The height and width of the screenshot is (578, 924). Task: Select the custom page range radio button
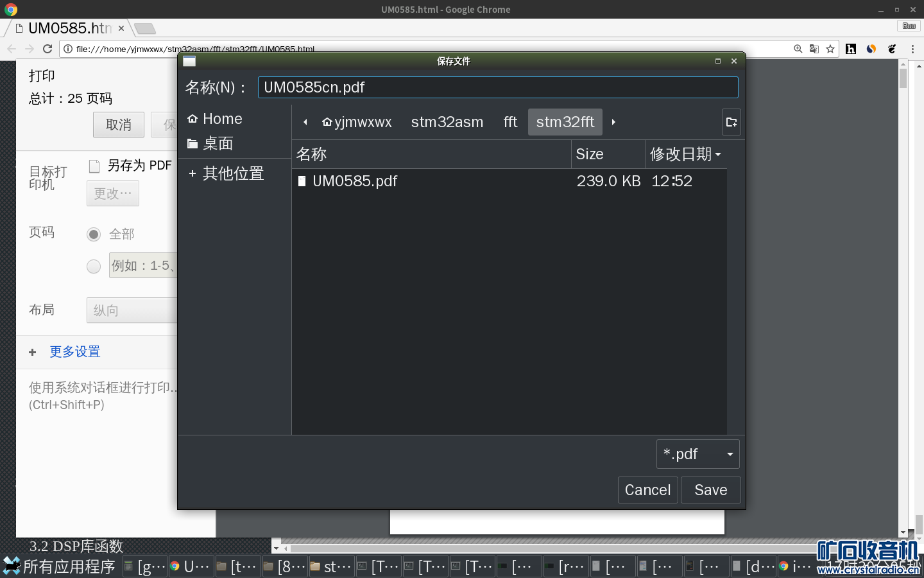94,267
